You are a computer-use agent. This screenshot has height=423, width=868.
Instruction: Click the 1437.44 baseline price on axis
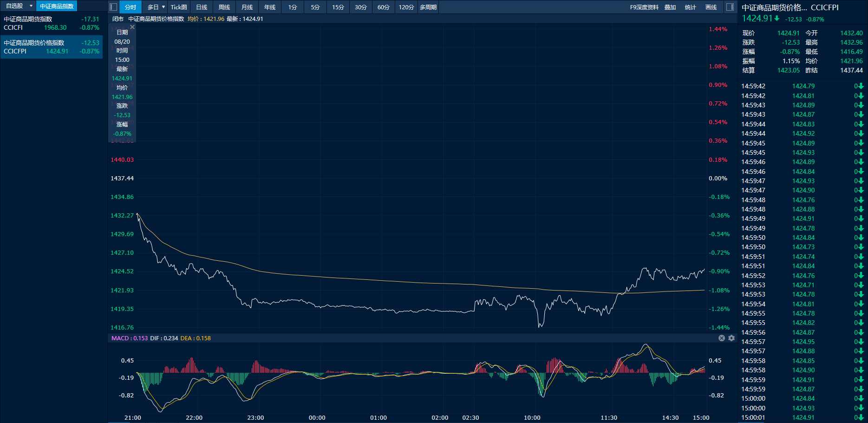(122, 178)
